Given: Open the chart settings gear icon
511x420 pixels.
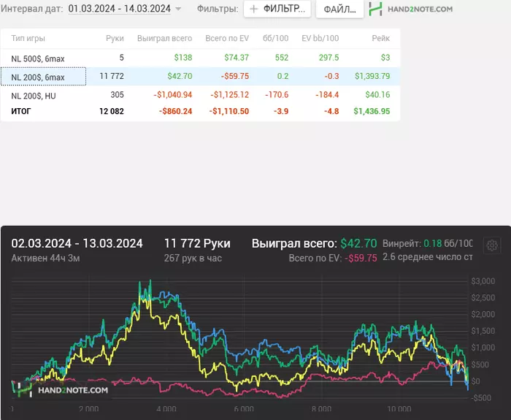Looking at the screenshot, I should [492, 245].
